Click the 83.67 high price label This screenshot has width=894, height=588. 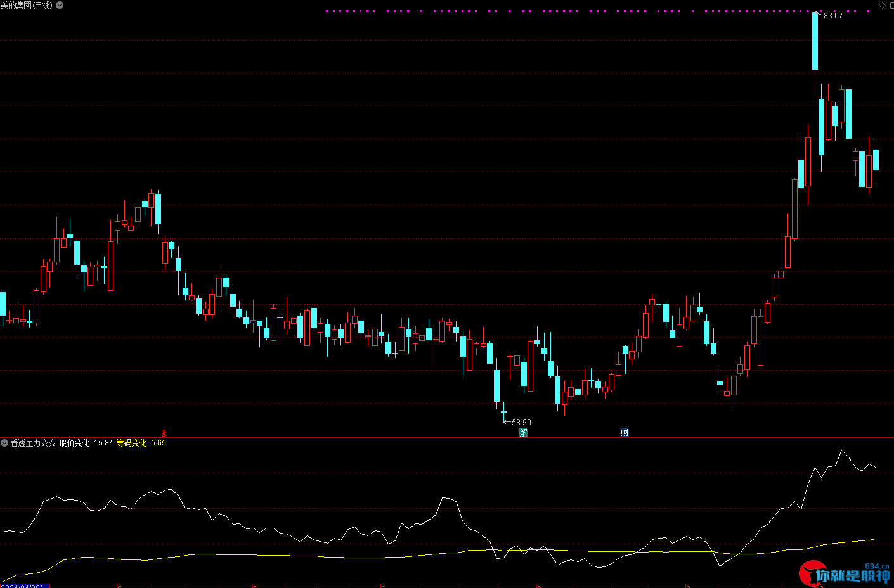(x=833, y=16)
